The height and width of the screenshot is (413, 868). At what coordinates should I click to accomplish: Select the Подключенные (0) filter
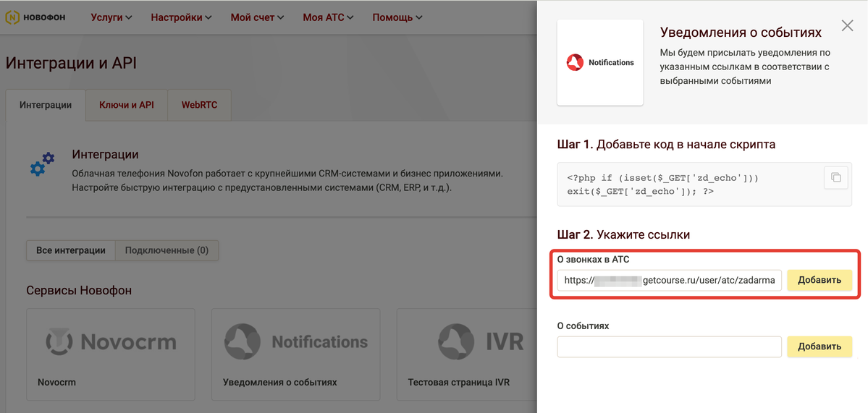pyautogui.click(x=167, y=250)
